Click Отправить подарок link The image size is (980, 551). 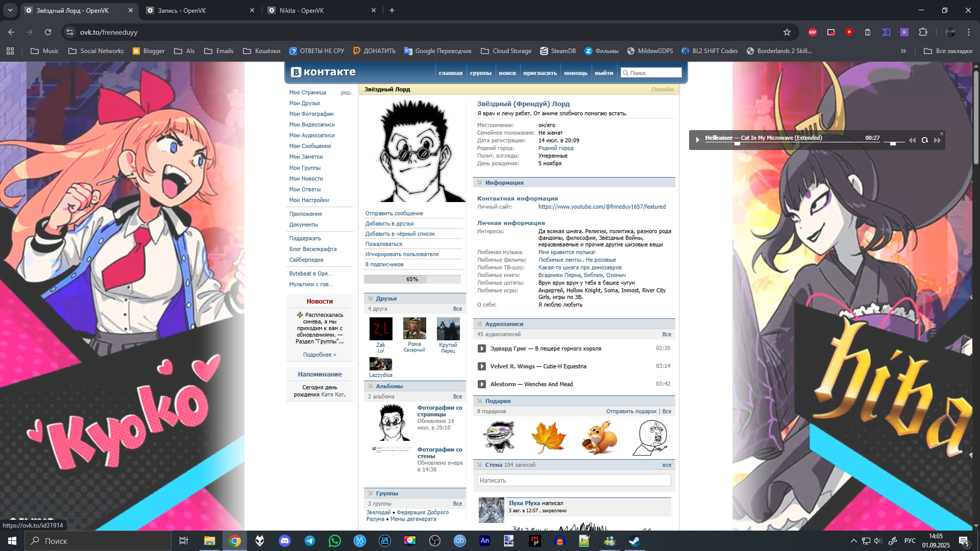pos(631,411)
